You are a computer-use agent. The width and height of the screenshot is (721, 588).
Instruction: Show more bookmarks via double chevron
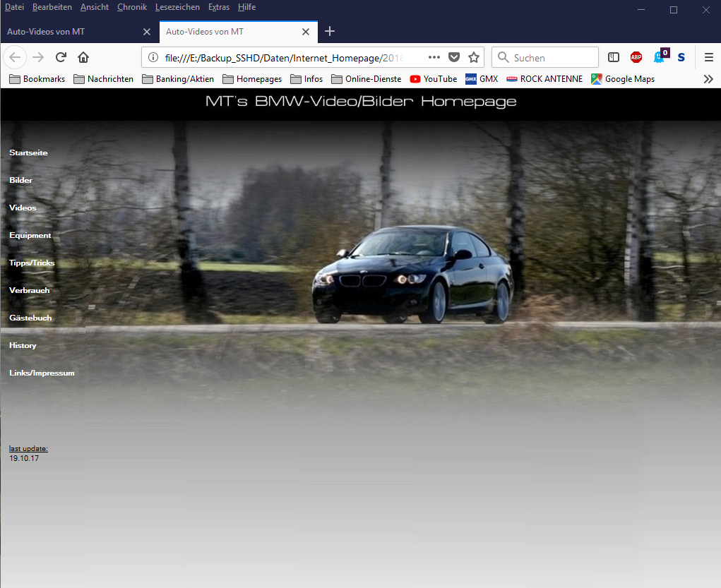(x=708, y=79)
